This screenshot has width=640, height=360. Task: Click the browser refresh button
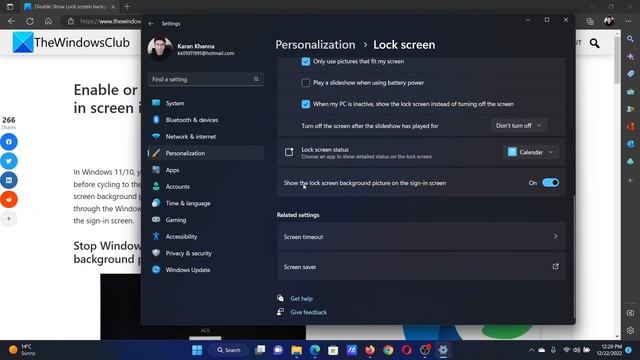pos(30,21)
